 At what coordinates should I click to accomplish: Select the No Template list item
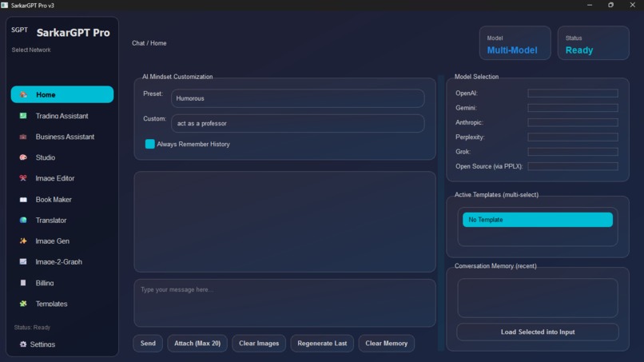click(538, 220)
